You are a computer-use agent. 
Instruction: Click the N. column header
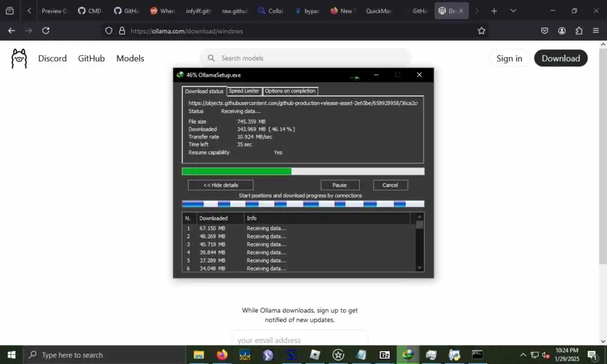click(x=189, y=218)
